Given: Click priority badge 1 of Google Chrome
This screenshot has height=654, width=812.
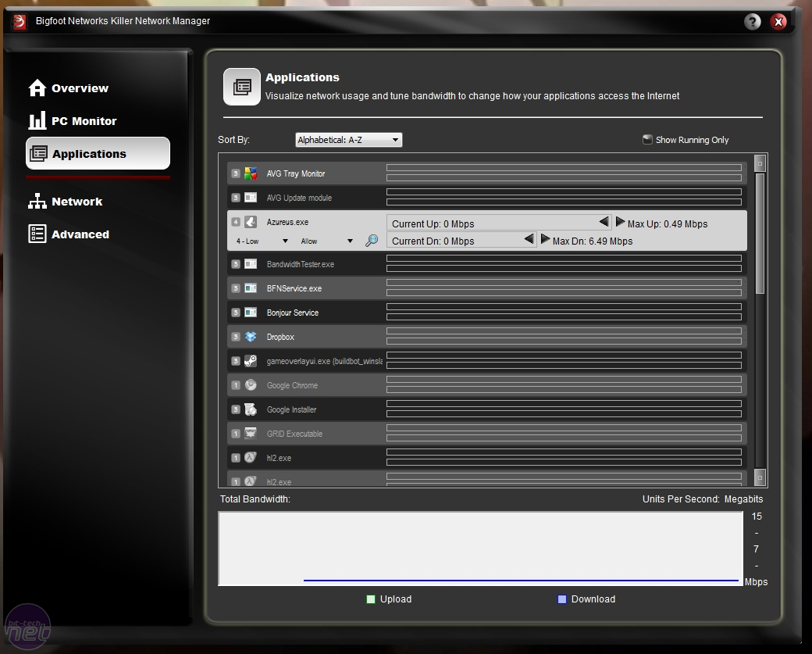Looking at the screenshot, I should [236, 385].
